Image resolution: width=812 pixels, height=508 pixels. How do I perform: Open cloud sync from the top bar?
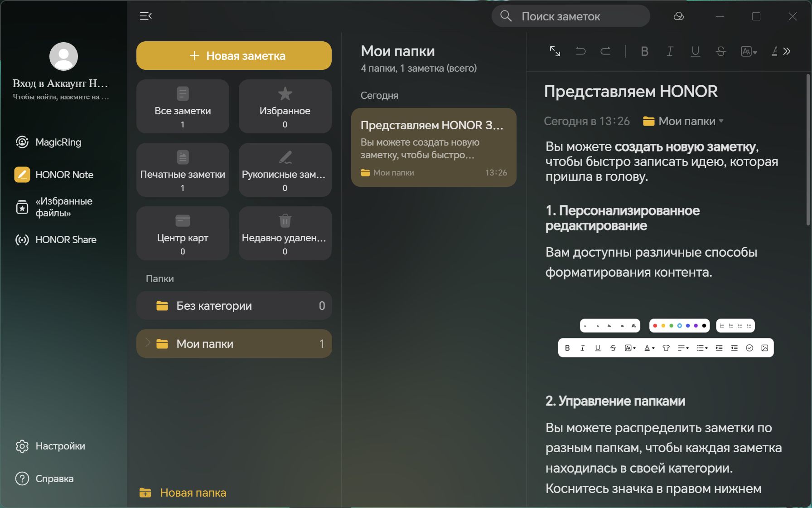click(x=678, y=16)
